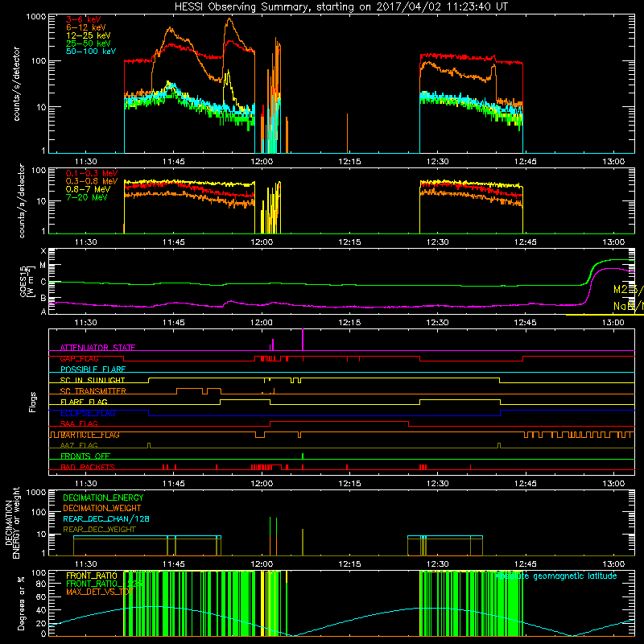
Task: Select the SAA_FLAG label
Action: click(x=79, y=423)
